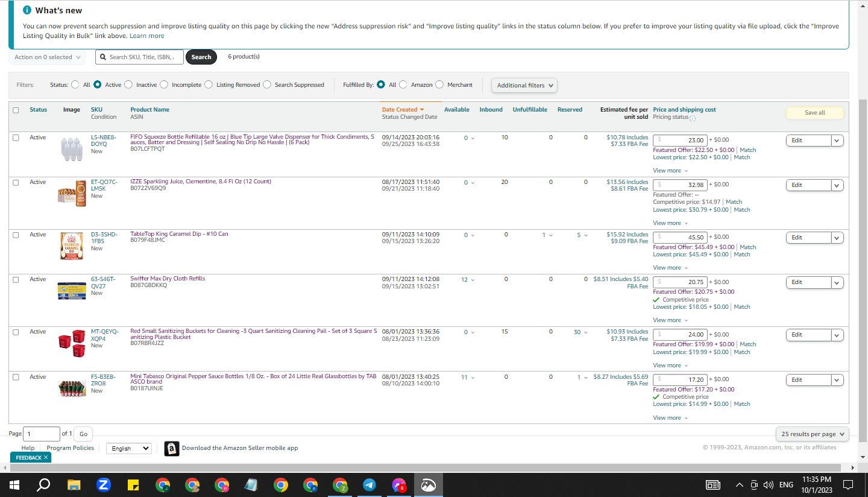
Task: Filter by Fulfilled By Merchant
Action: pyautogui.click(x=439, y=84)
